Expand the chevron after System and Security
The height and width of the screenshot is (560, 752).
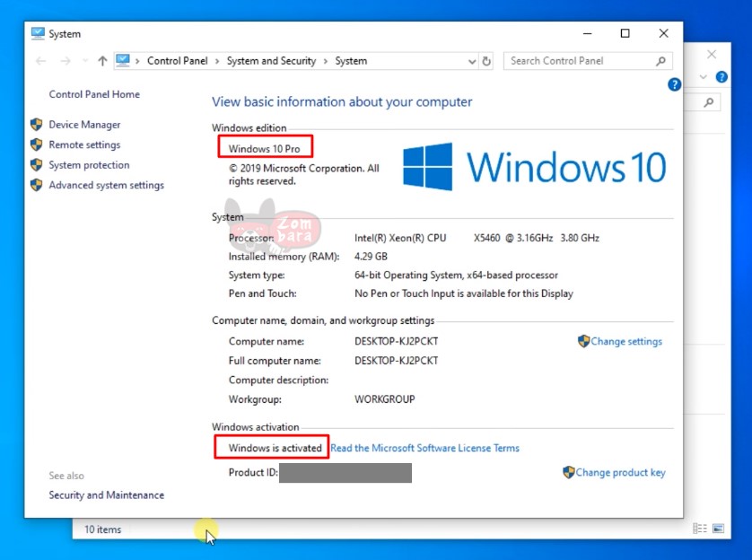[x=326, y=61]
